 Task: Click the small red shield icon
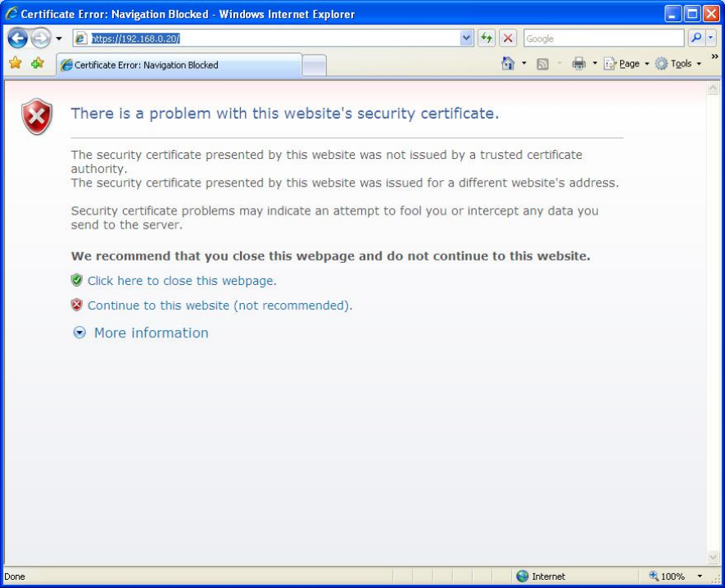pos(77,305)
